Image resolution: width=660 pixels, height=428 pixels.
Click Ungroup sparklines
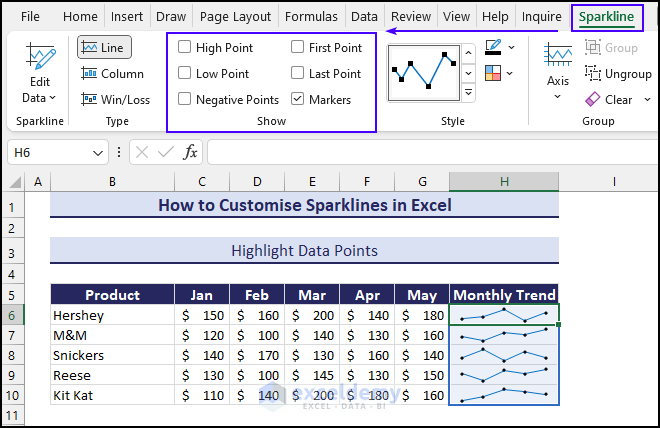pyautogui.click(x=618, y=73)
